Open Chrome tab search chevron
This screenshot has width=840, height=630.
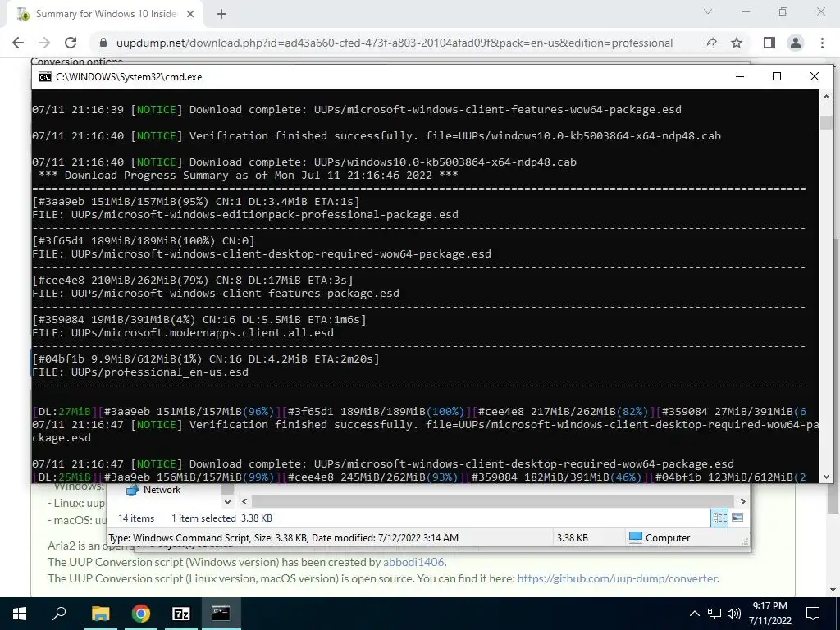click(x=708, y=11)
